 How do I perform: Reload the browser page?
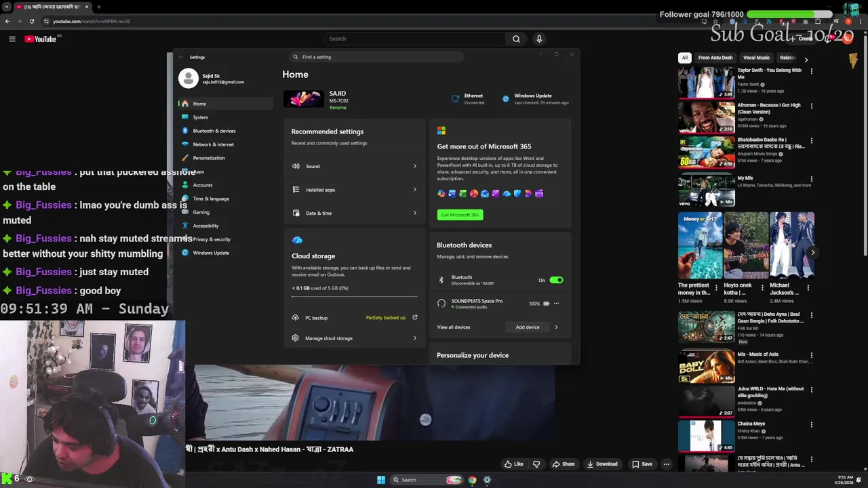(x=31, y=21)
